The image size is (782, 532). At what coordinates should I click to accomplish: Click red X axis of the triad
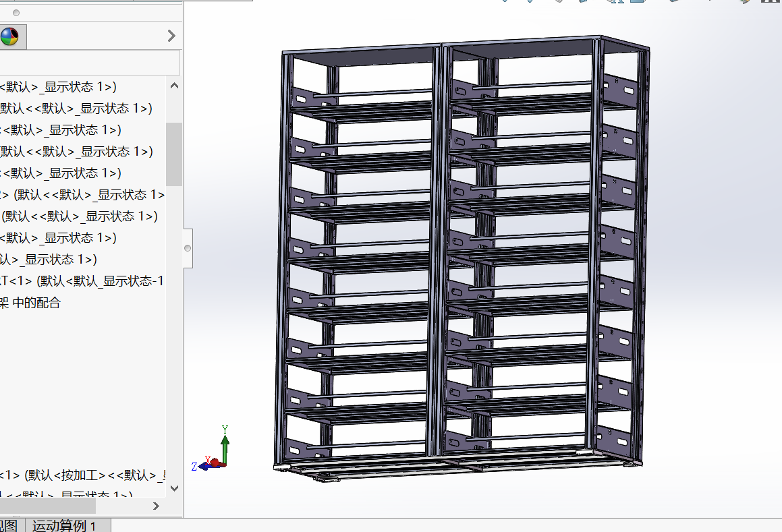tap(215, 463)
